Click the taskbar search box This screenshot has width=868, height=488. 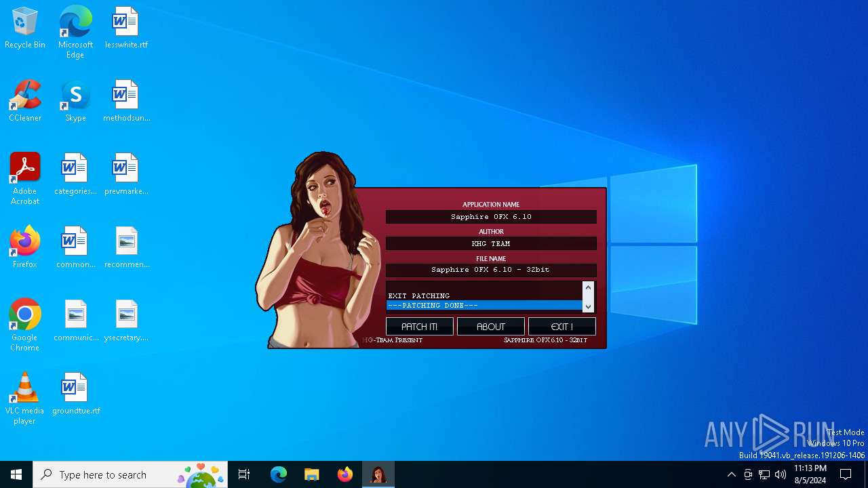click(x=130, y=474)
